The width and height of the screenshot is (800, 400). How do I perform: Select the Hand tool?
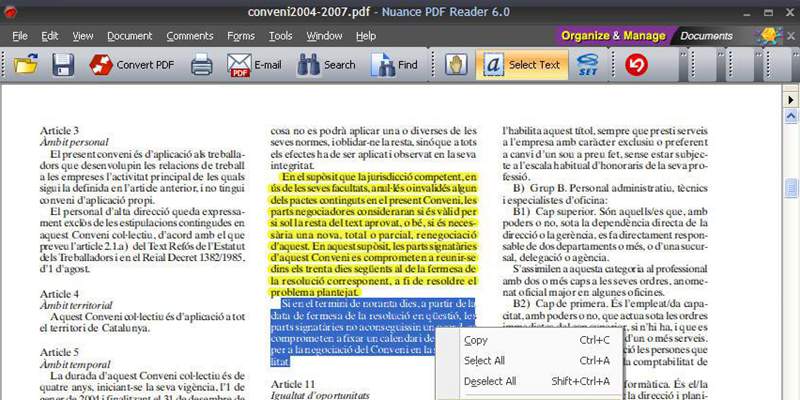456,65
